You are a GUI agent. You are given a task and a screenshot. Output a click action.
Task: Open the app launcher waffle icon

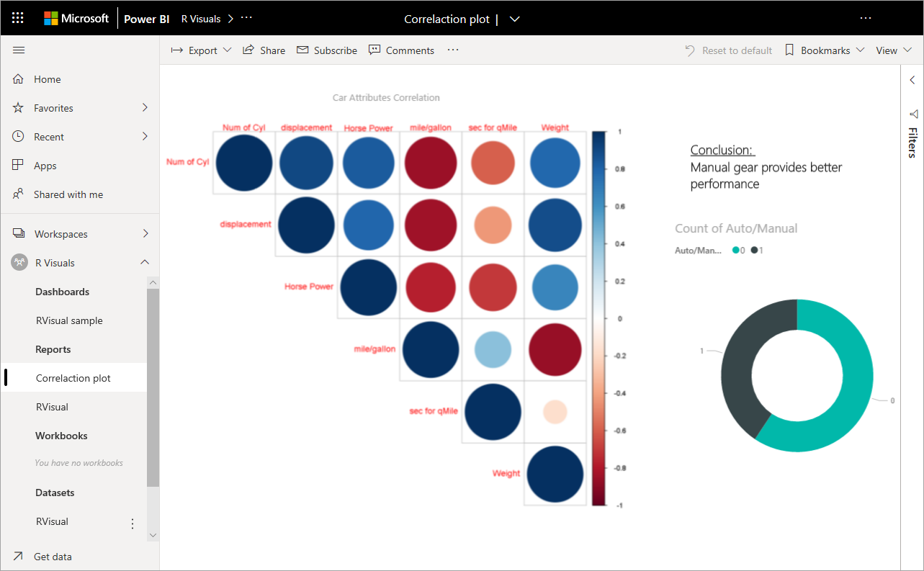[x=18, y=18]
